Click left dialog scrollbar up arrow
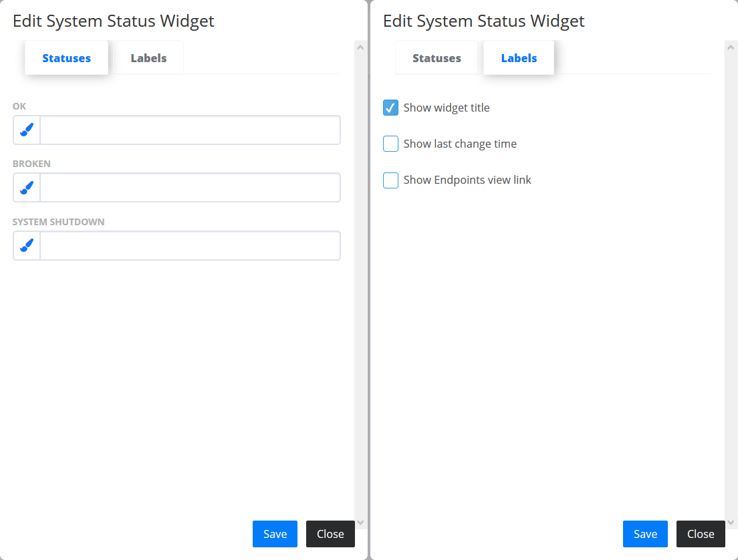The height and width of the screenshot is (560, 738). [360, 47]
